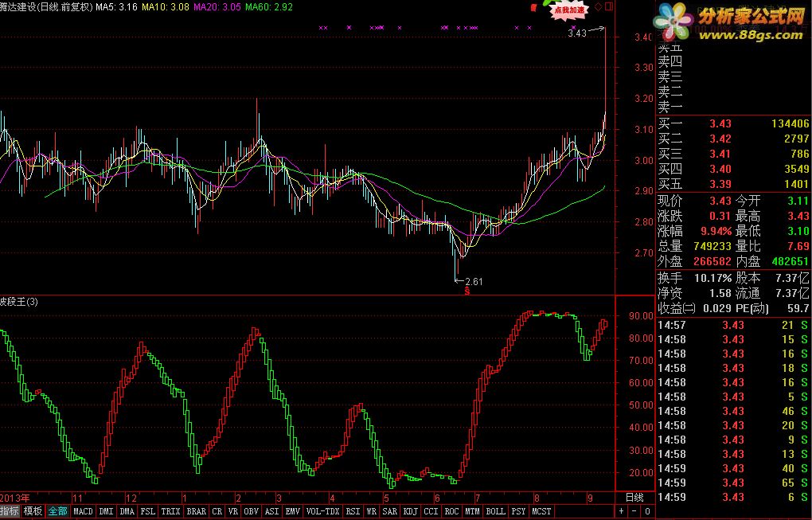The image size is (812, 520).
Task: Click the 买三 bid row at 3.41
Action: 733,154
